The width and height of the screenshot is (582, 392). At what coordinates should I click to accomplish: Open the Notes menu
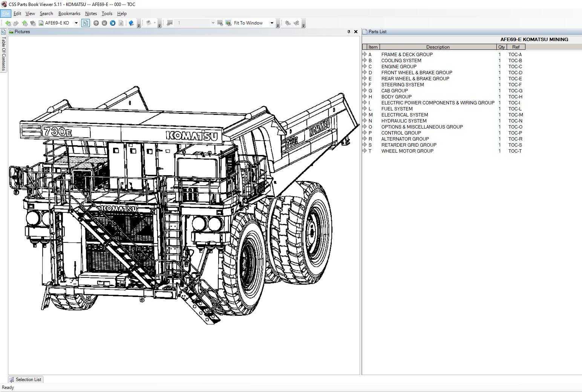[91, 14]
